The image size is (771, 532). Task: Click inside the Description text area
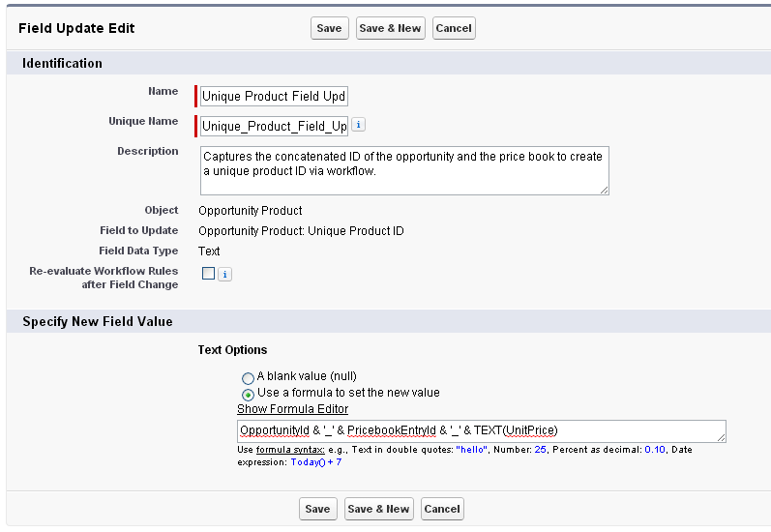tap(403, 170)
